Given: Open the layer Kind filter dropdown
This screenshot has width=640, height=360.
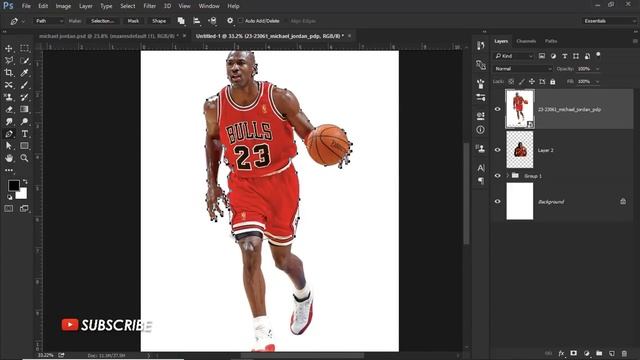Looking at the screenshot, I should point(513,56).
